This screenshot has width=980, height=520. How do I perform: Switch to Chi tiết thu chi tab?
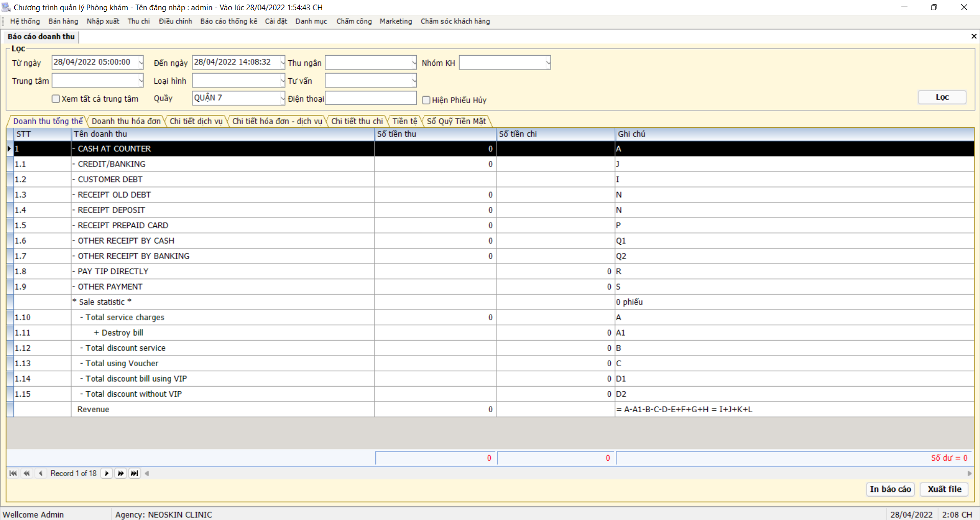tap(356, 121)
